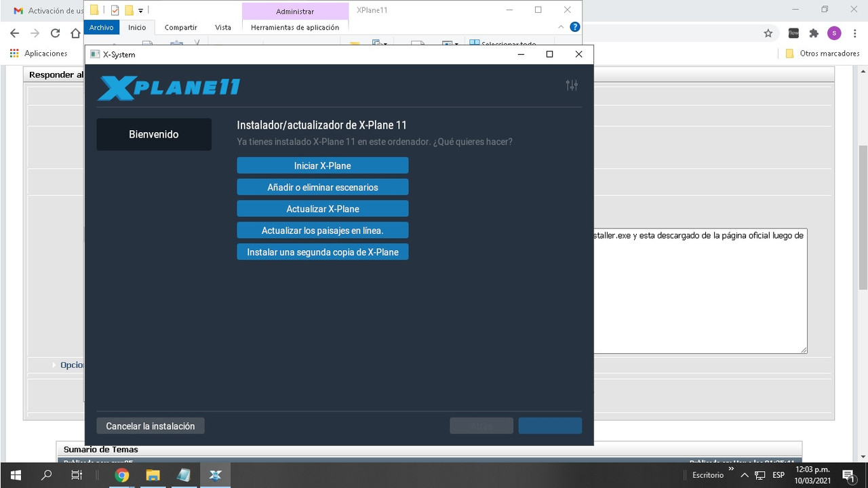Go to Chrome home page icon

75,33
